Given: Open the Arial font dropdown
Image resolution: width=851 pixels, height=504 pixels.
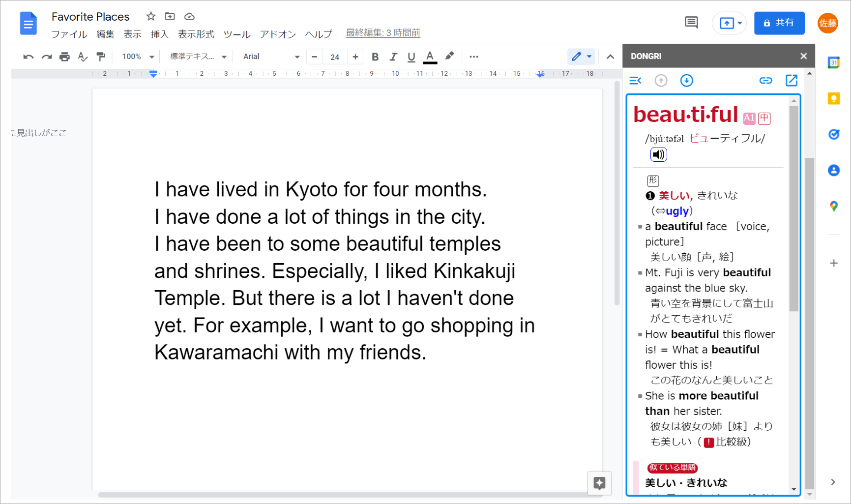Looking at the screenshot, I should pyautogui.click(x=271, y=57).
